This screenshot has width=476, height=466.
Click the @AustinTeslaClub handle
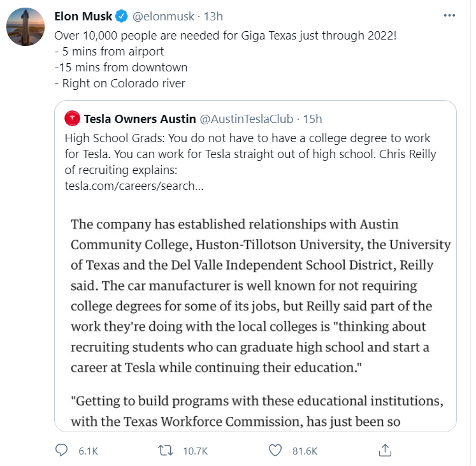pos(247,119)
